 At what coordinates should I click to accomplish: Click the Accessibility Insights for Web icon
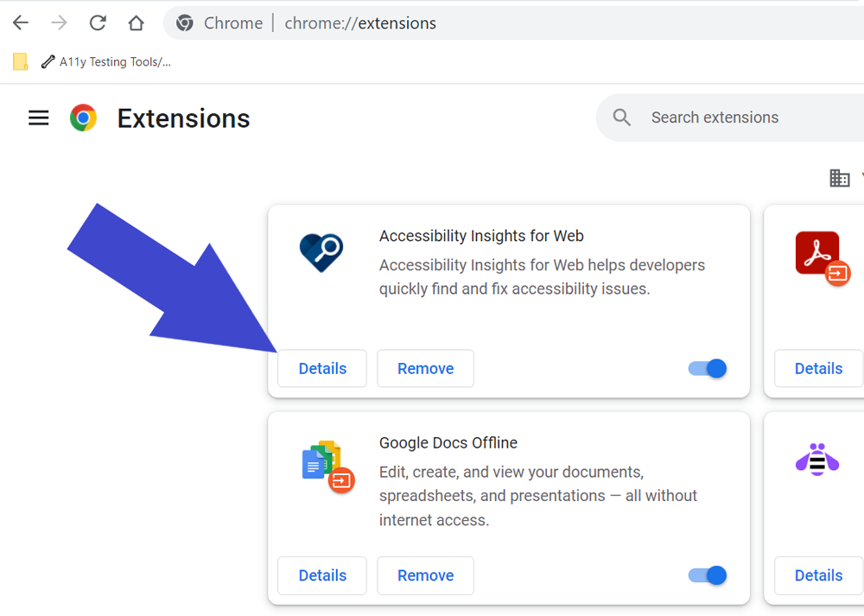click(x=321, y=252)
